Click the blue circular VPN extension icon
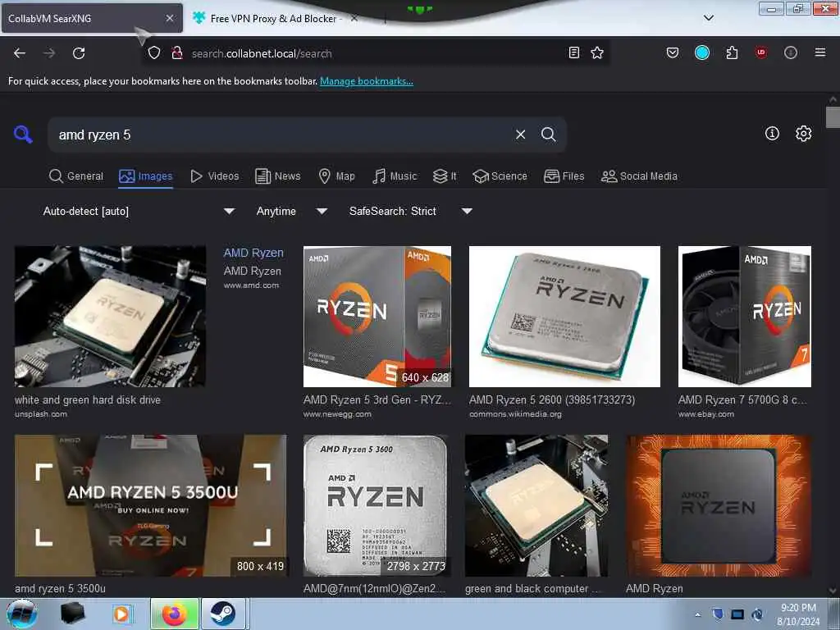This screenshot has height=630, width=840. [702, 52]
